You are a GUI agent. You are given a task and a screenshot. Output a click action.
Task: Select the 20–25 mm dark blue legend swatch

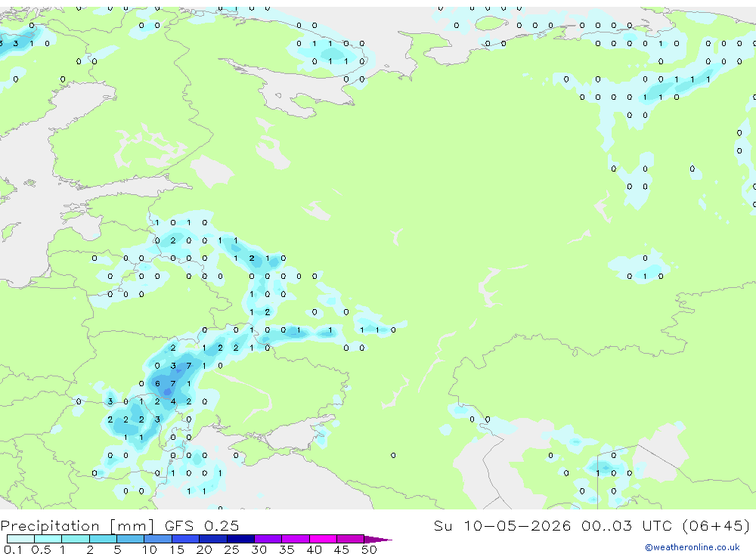click(x=212, y=539)
